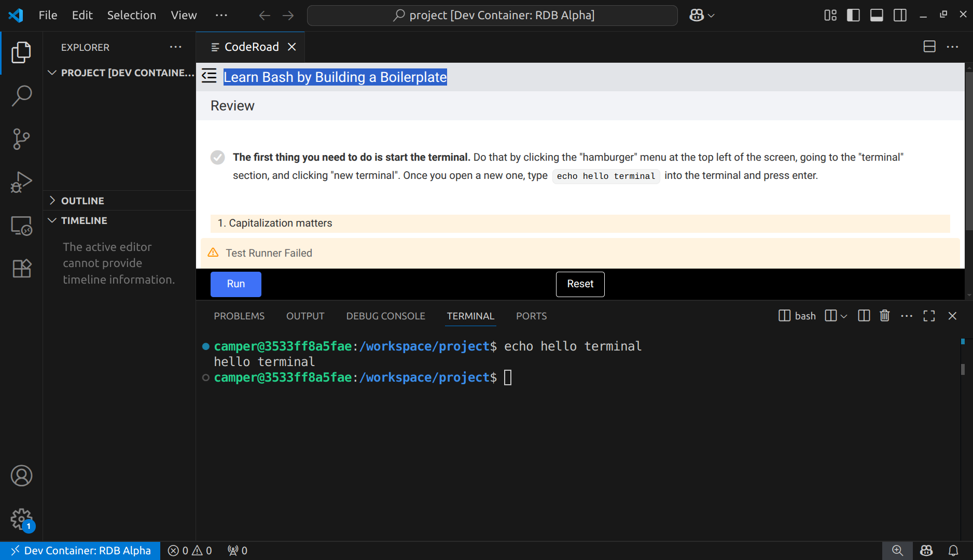Open the Source Control view

pos(21,139)
